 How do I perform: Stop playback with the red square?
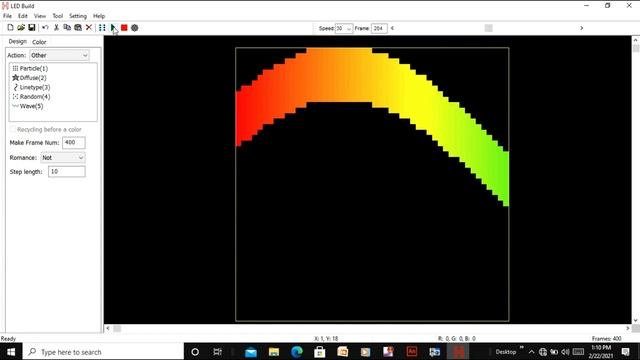click(124, 27)
